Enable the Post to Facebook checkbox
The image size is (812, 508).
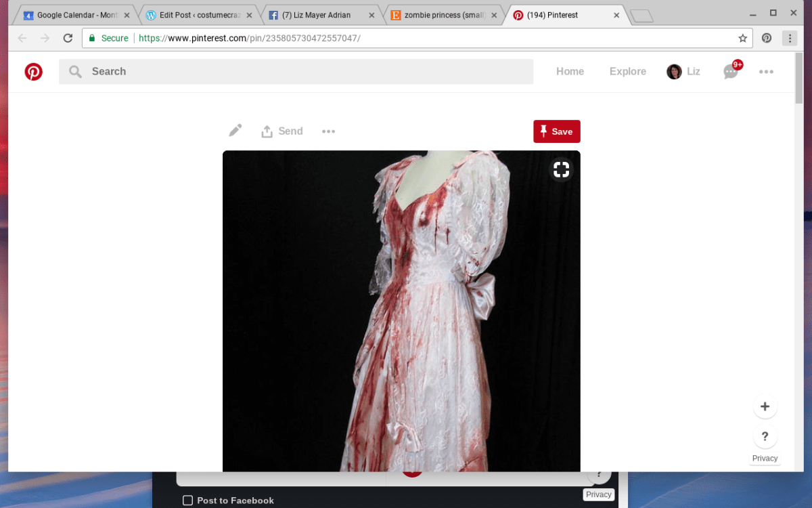pyautogui.click(x=187, y=501)
